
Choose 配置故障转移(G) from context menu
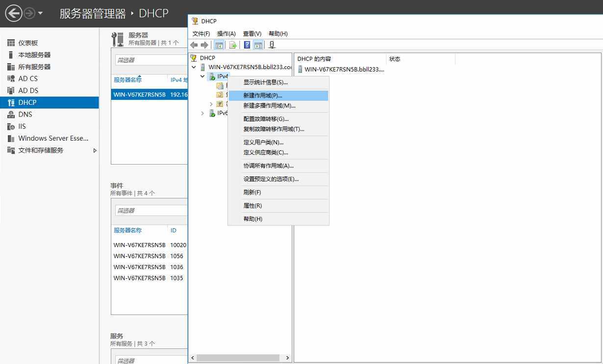click(278, 119)
